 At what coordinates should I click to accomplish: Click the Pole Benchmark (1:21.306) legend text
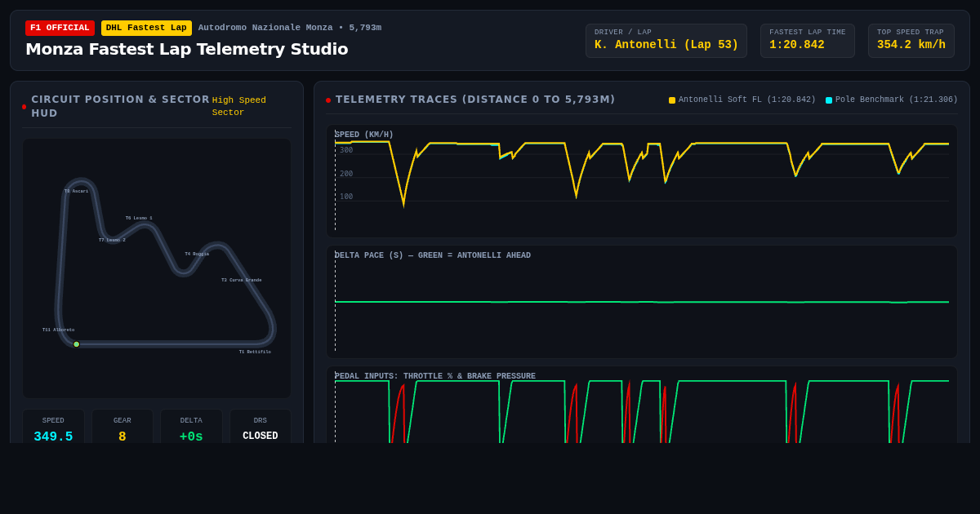(897, 100)
